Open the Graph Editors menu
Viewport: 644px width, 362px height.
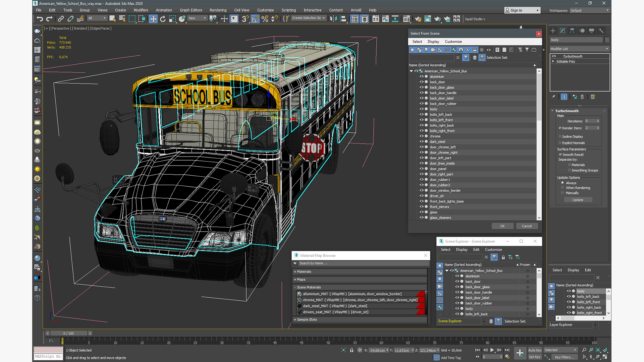pos(191,10)
